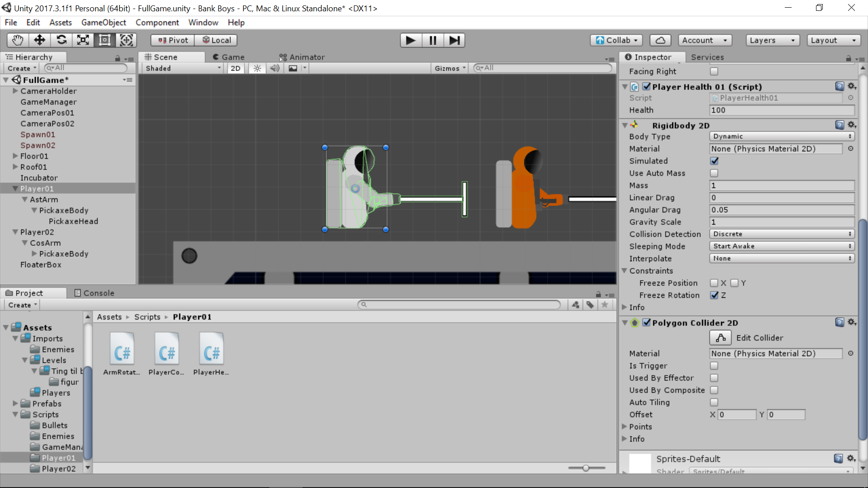Start Play mode
The image size is (868, 488).
411,40
